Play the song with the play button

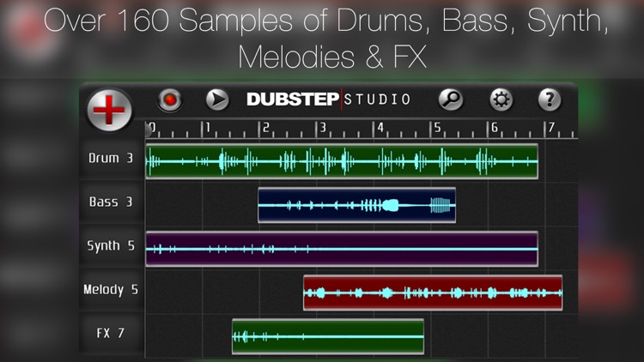(217, 100)
